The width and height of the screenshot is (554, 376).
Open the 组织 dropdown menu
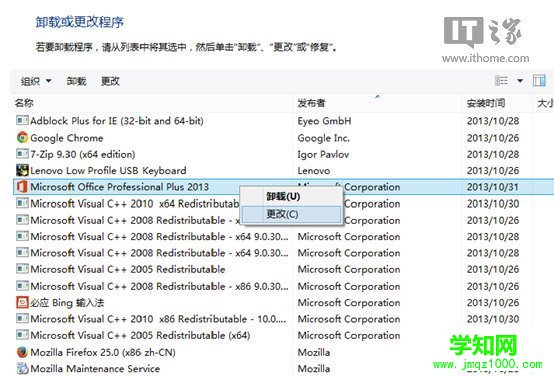click(x=36, y=81)
